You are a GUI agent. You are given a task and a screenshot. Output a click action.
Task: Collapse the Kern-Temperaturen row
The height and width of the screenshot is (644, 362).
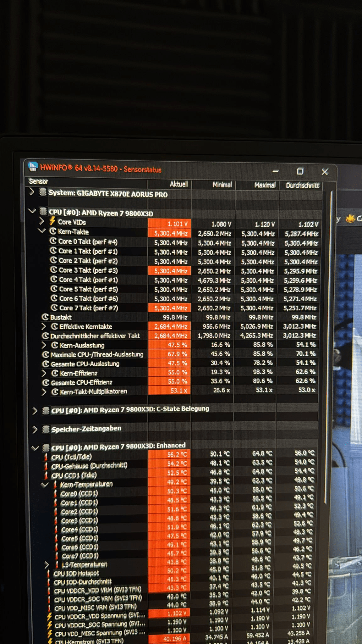pos(45,485)
